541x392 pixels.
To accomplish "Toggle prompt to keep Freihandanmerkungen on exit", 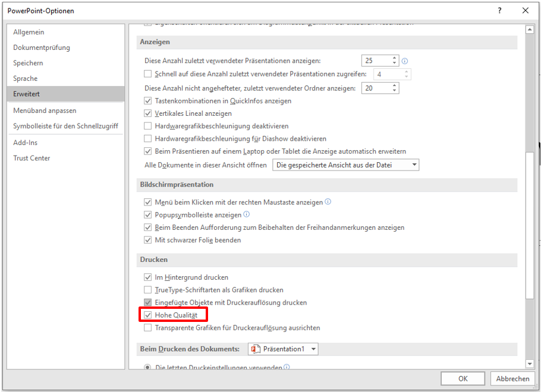I will pyautogui.click(x=147, y=227).
